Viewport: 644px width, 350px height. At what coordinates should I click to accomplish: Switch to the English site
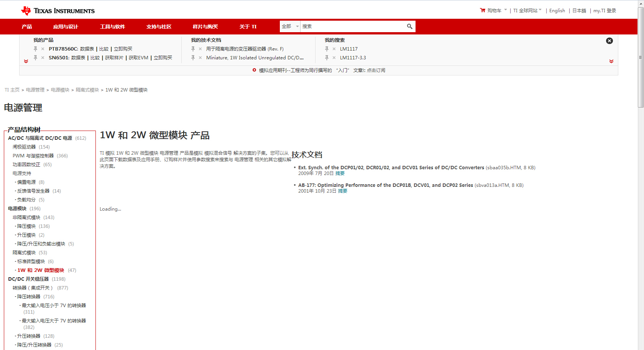click(x=557, y=11)
